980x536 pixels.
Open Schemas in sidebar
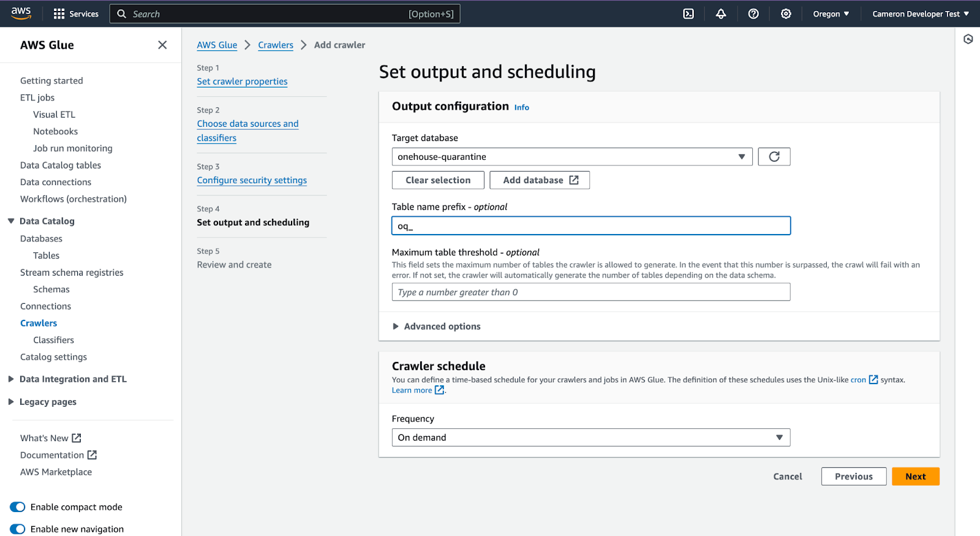(x=51, y=289)
